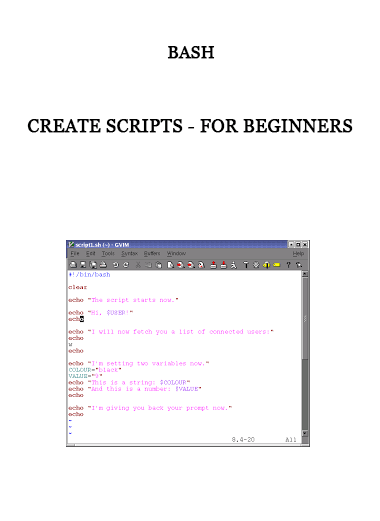Click the BASH heading text
Image resolution: width=380 pixels, height=521 pixels.
coord(191,53)
